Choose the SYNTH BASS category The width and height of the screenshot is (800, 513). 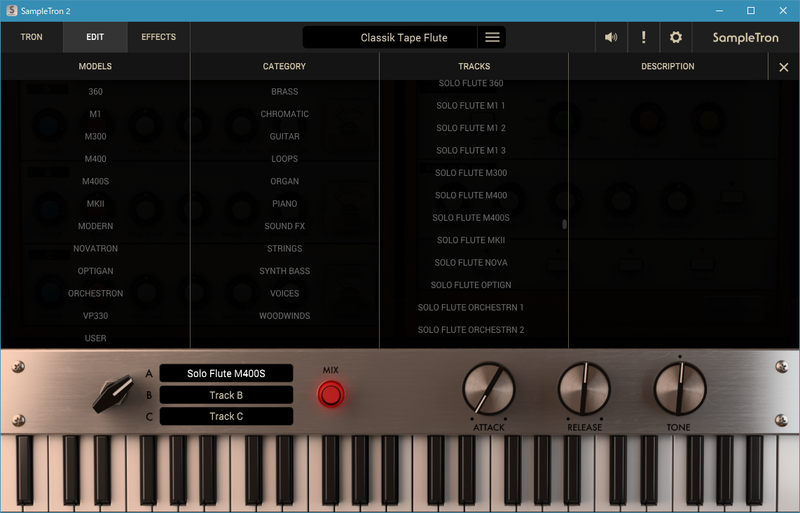pos(285,271)
